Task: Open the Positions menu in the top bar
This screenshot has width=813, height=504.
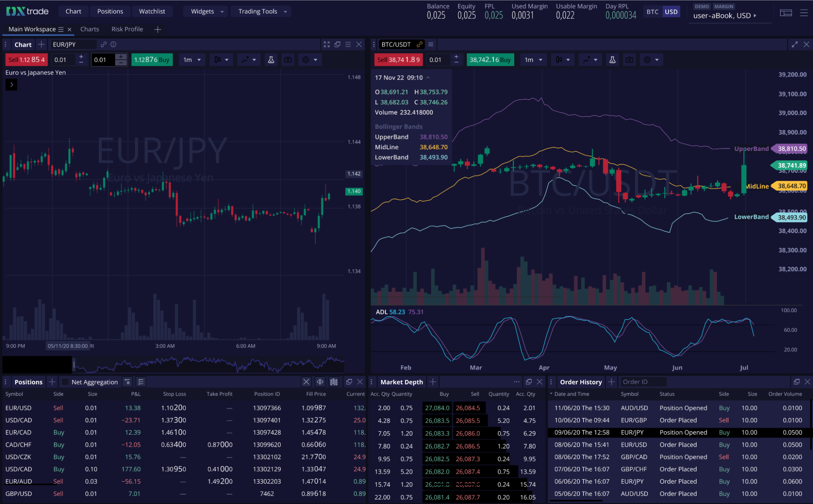Action: (110, 11)
